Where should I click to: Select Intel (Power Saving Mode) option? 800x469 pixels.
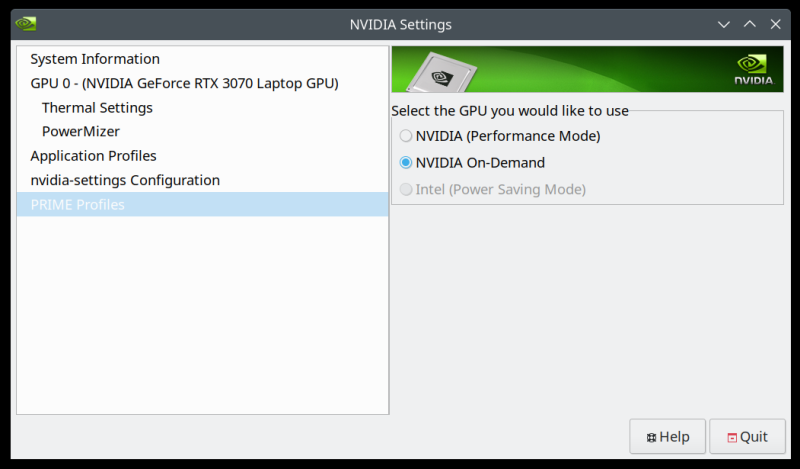pyautogui.click(x=405, y=189)
